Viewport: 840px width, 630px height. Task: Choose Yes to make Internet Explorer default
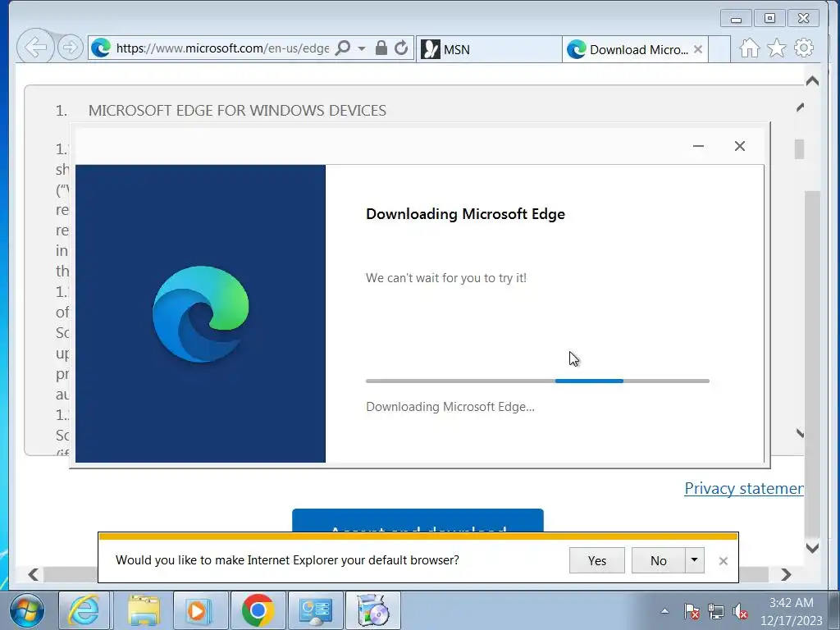coord(597,560)
